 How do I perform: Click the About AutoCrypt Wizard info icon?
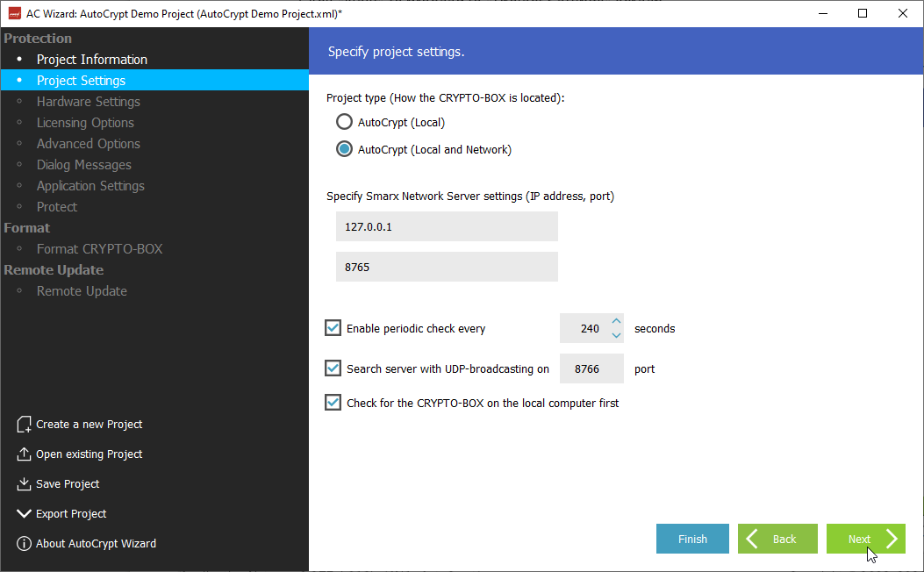24,544
